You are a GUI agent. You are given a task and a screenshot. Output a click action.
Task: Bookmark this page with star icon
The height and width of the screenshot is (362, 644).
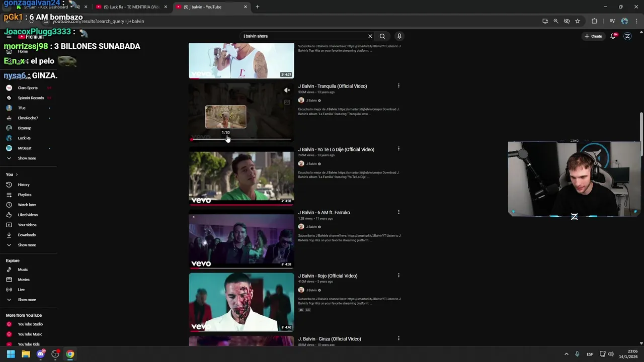578,21
